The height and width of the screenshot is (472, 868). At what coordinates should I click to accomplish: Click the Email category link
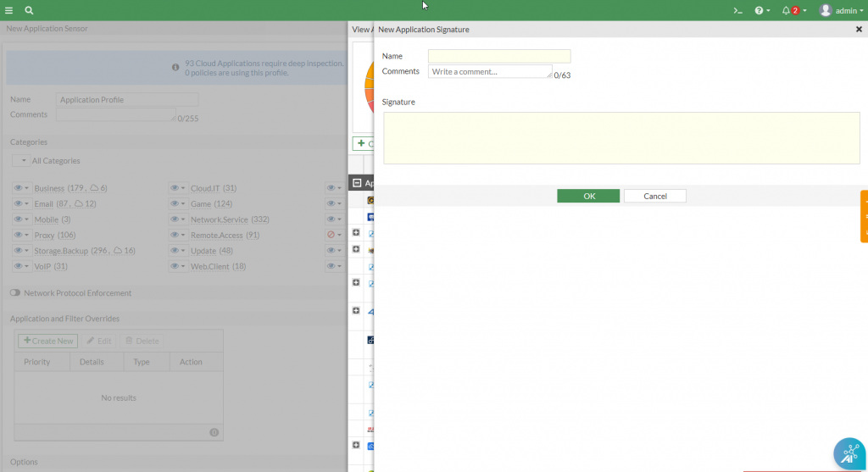click(43, 204)
